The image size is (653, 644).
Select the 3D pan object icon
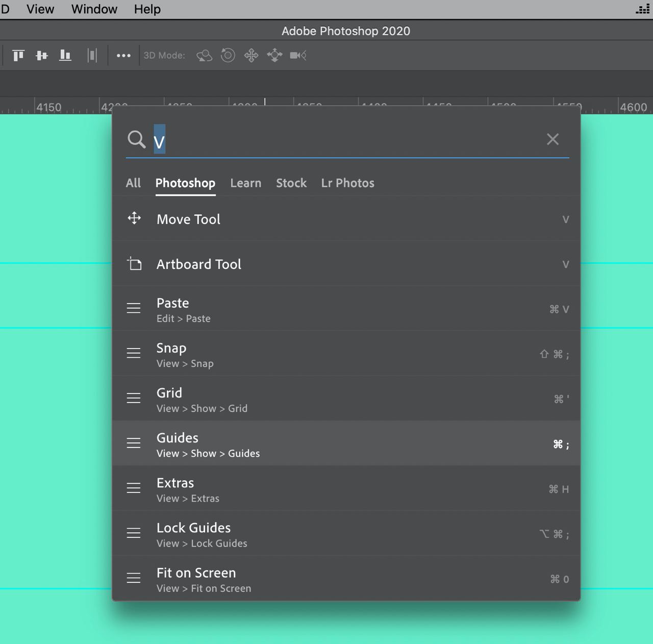[251, 55]
